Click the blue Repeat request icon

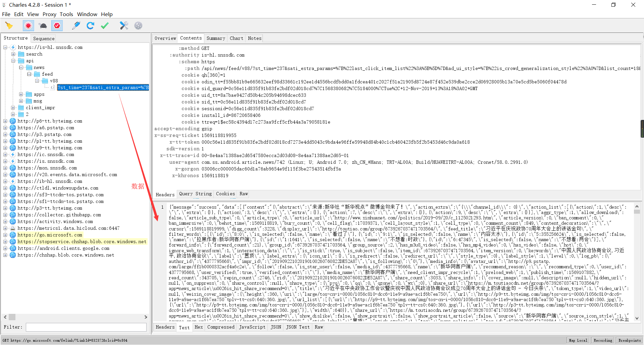90,25
